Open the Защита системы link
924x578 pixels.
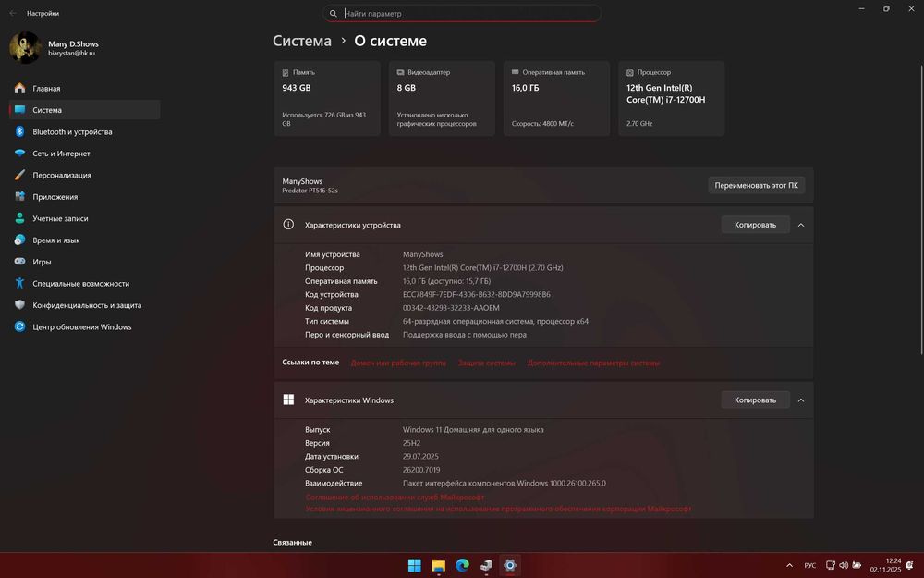pos(487,363)
